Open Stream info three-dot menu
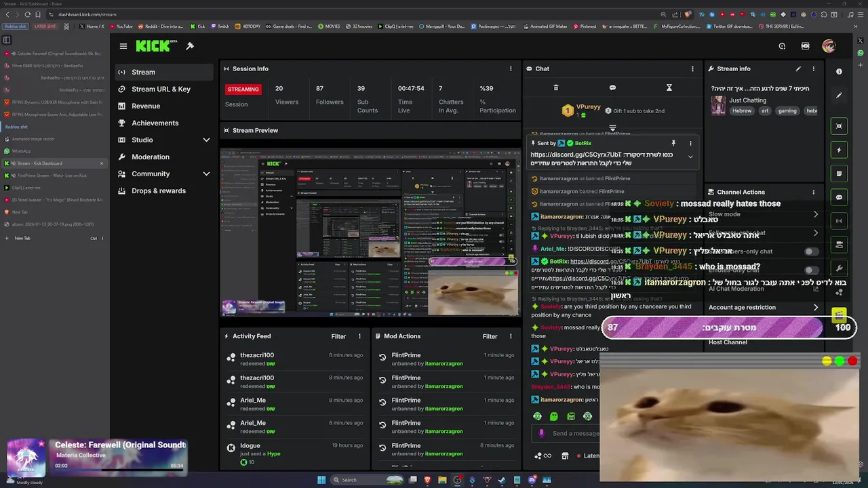The image size is (868, 488). pos(814,68)
